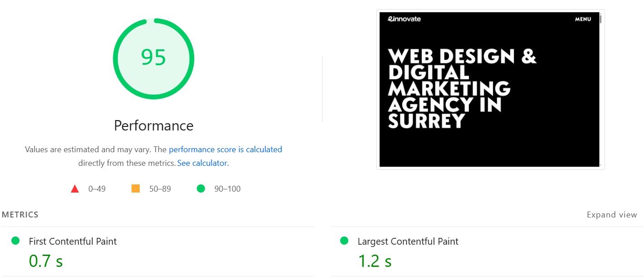
Task: Click the orange square 50–89 legend icon
Action: 136,188
